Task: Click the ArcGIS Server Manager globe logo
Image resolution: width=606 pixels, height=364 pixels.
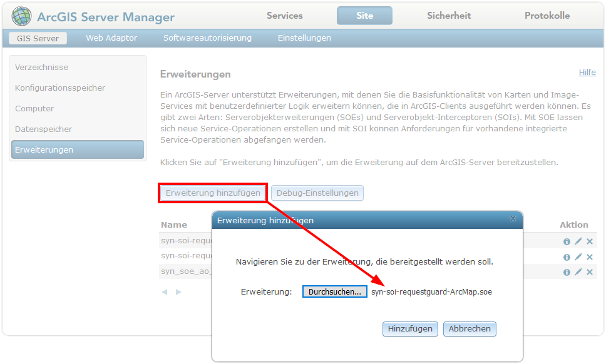Action: pos(22,14)
